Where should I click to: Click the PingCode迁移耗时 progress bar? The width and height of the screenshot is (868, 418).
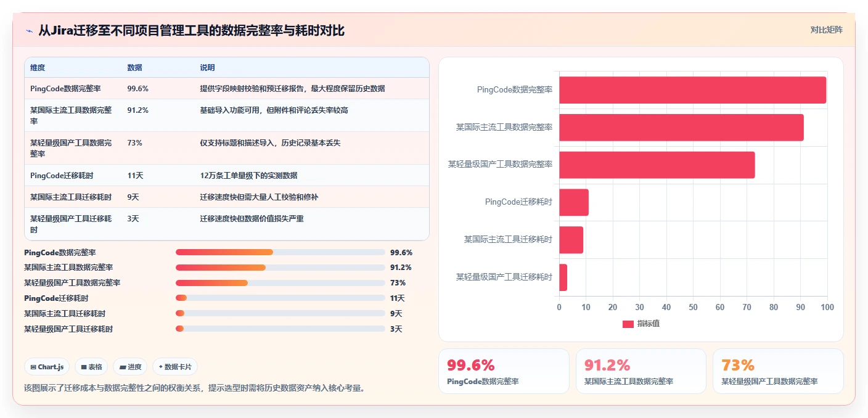click(280, 298)
